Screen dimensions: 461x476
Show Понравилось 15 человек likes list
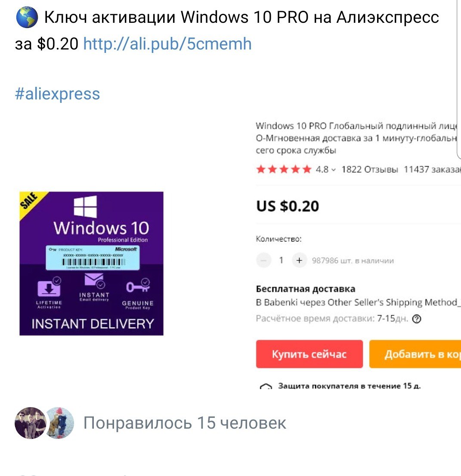[x=185, y=423]
